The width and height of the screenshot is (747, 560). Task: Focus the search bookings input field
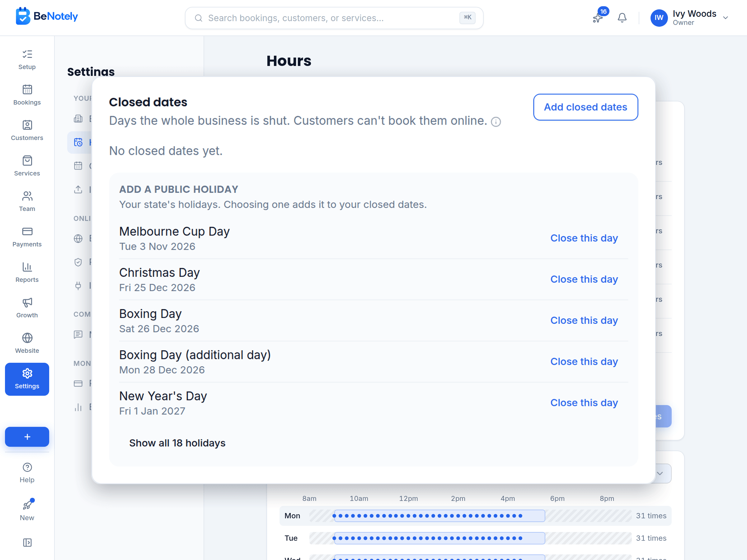(334, 18)
